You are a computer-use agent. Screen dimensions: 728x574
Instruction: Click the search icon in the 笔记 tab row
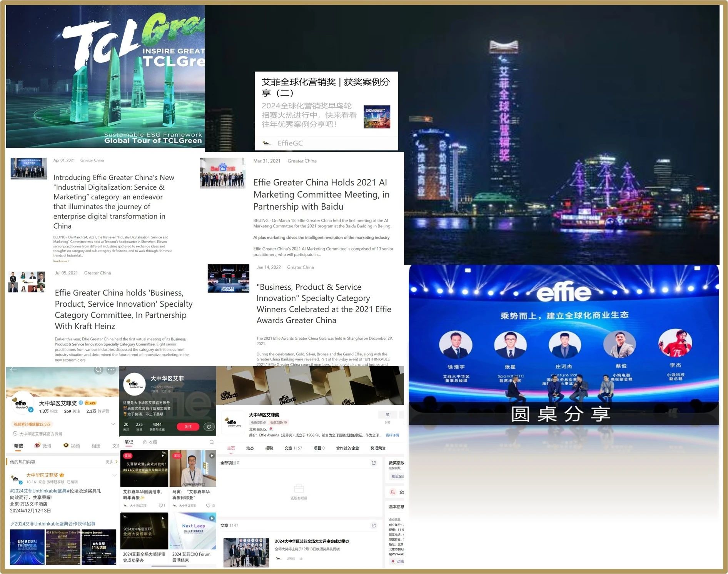pos(211,442)
